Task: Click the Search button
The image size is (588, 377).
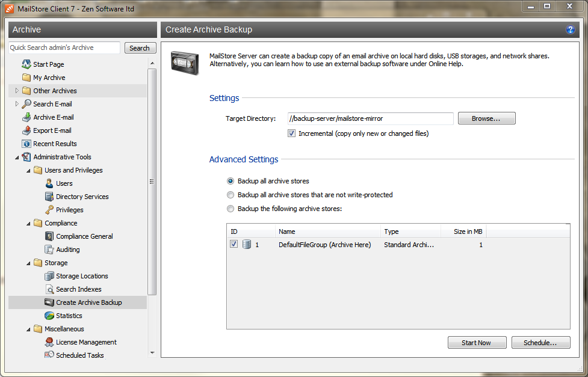Action: pyautogui.click(x=140, y=48)
